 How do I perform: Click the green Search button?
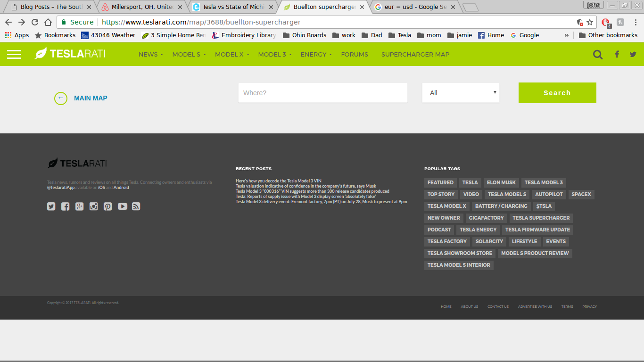(x=557, y=93)
